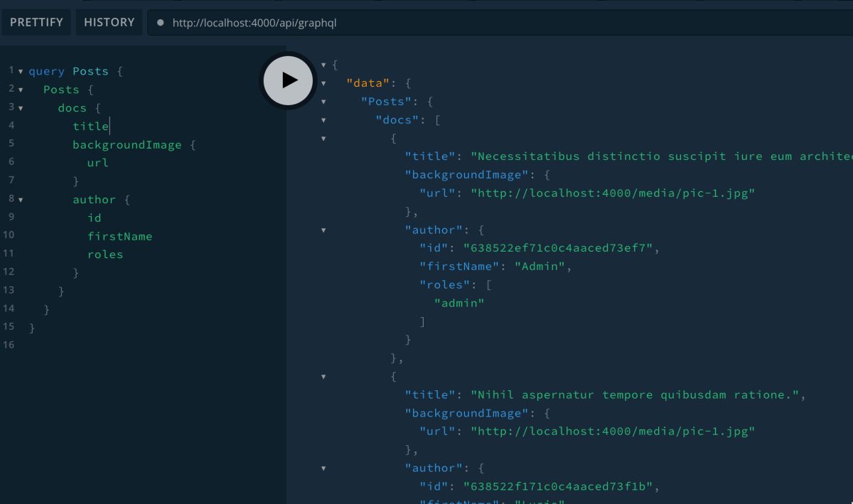Fold the post object titled Nihil aspernatur
Image resolution: width=853 pixels, height=504 pixels.
pyautogui.click(x=324, y=377)
